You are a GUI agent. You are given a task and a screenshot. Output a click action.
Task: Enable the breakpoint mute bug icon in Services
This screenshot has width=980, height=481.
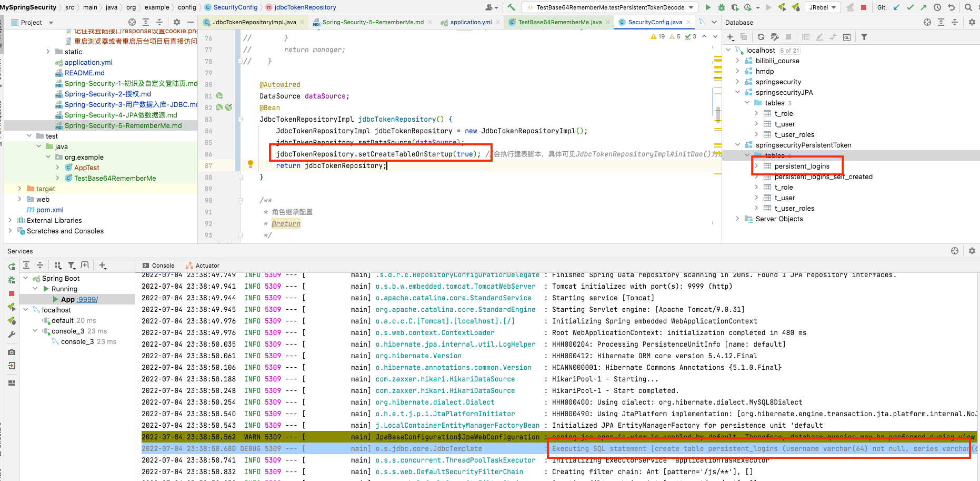point(11,279)
